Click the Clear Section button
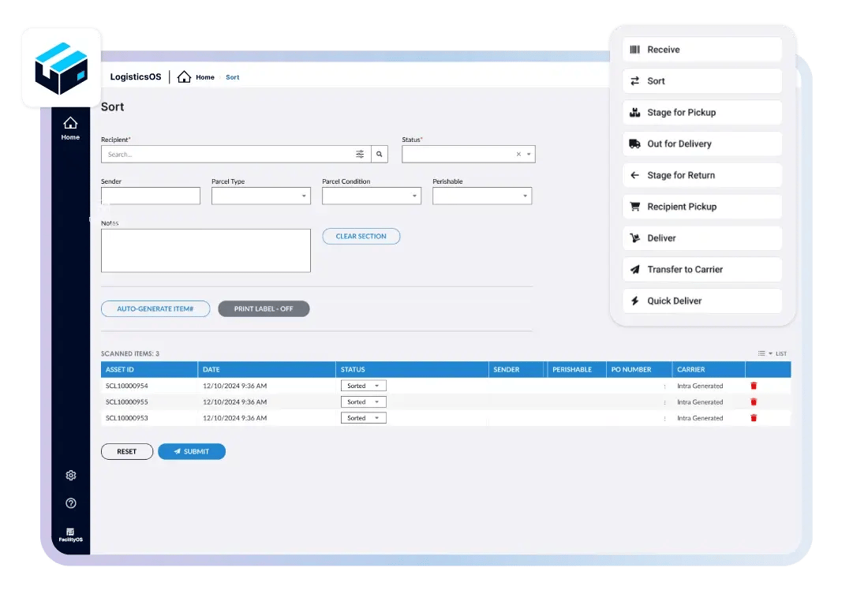Screen dimensions: 853x616 [x=361, y=237]
